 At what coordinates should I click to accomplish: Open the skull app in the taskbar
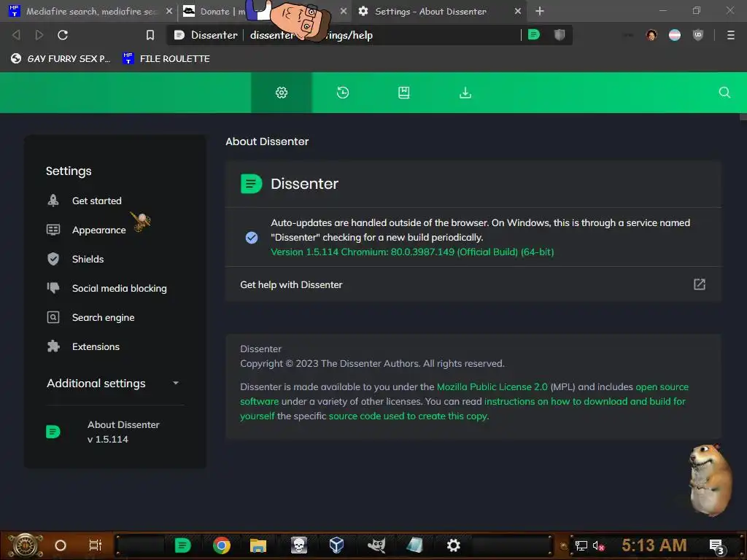(x=299, y=545)
